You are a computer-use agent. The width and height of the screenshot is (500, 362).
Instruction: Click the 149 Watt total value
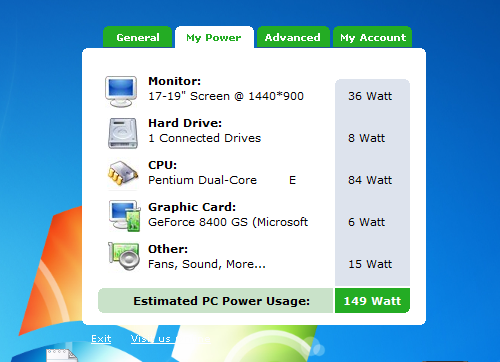click(372, 301)
